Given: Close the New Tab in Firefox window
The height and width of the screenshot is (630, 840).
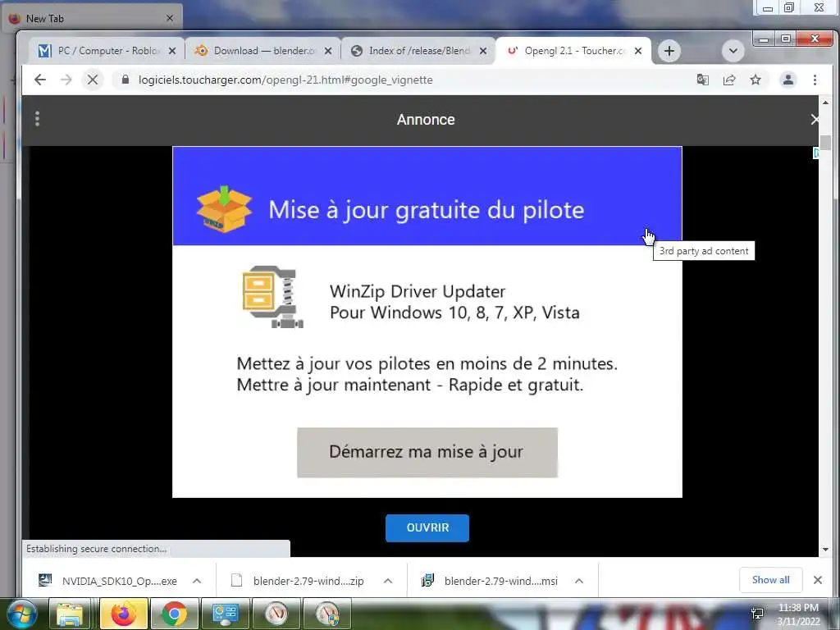Looking at the screenshot, I should pos(169,18).
